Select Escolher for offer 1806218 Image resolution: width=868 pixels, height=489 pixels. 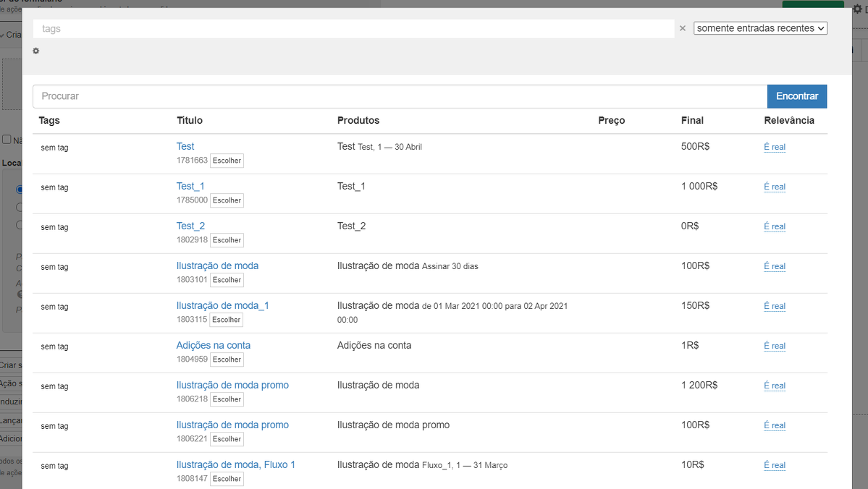point(227,399)
